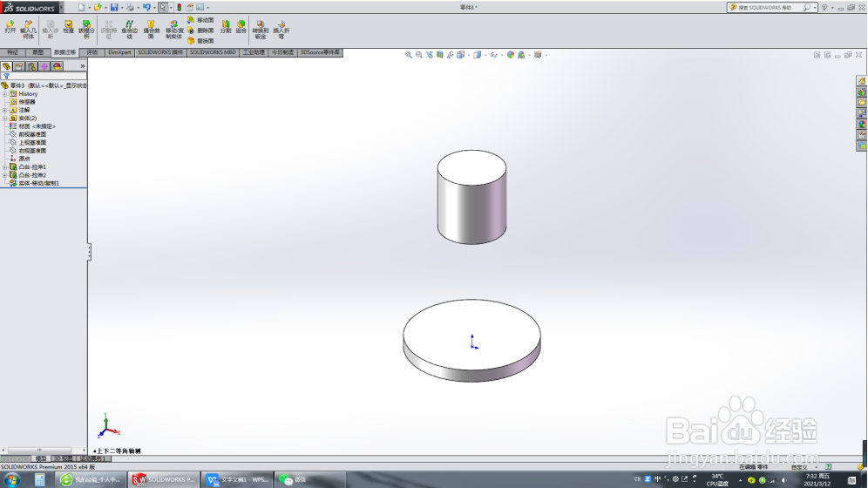The image size is (868, 488).
Task: Click the 检查 check tool
Action: (x=69, y=27)
